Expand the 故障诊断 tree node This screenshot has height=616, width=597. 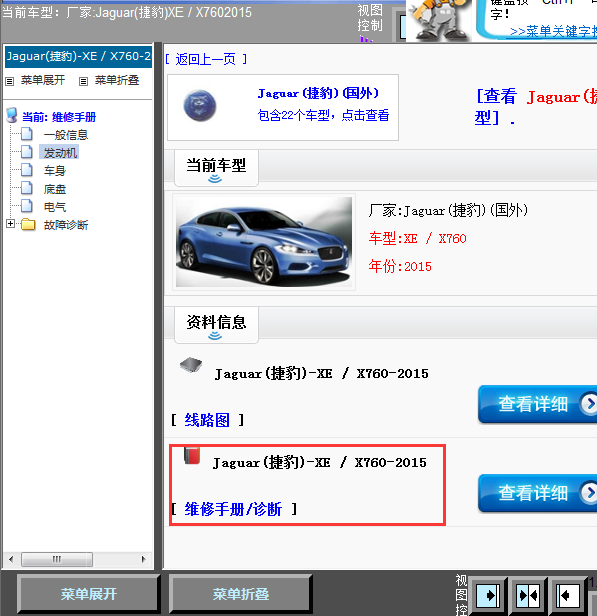(x=11, y=224)
